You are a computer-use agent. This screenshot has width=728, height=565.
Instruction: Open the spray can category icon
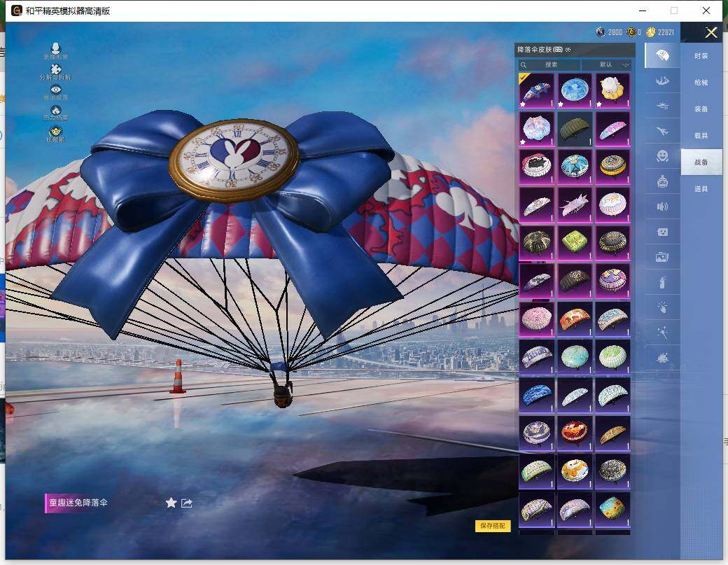click(x=661, y=282)
